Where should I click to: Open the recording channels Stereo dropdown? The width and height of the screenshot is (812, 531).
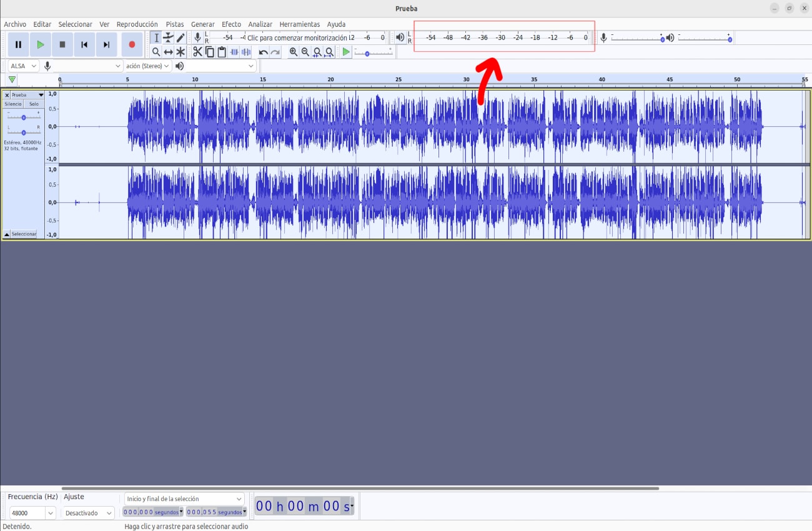[x=148, y=66]
